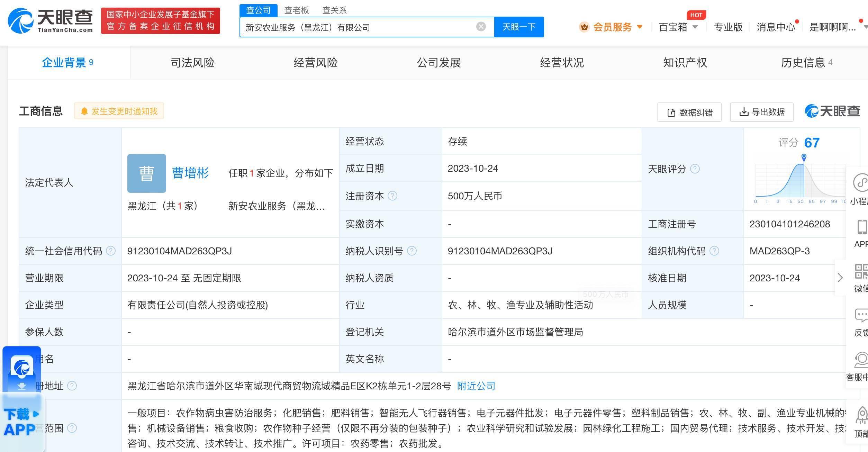Open the 知识产权 tab

click(685, 63)
